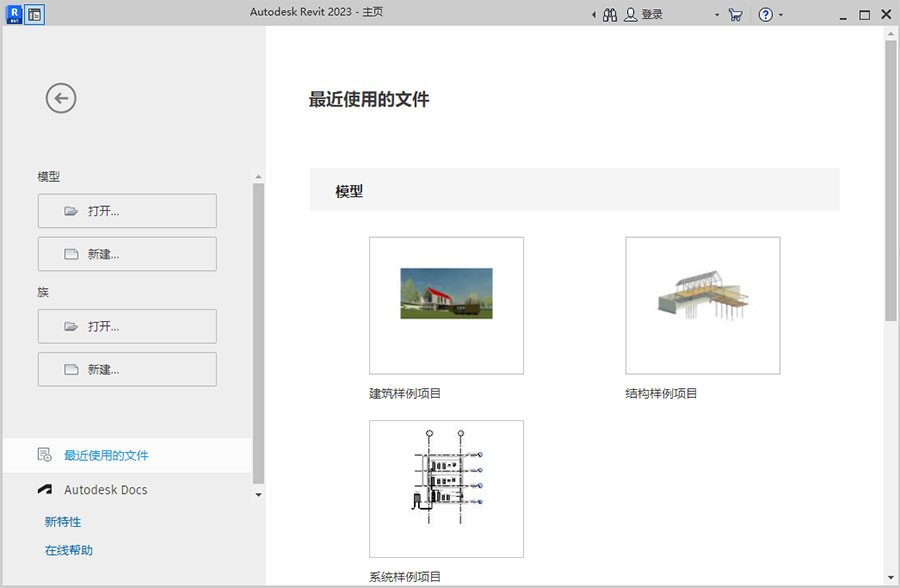Open the Revit application menu via the R icon

(14, 14)
